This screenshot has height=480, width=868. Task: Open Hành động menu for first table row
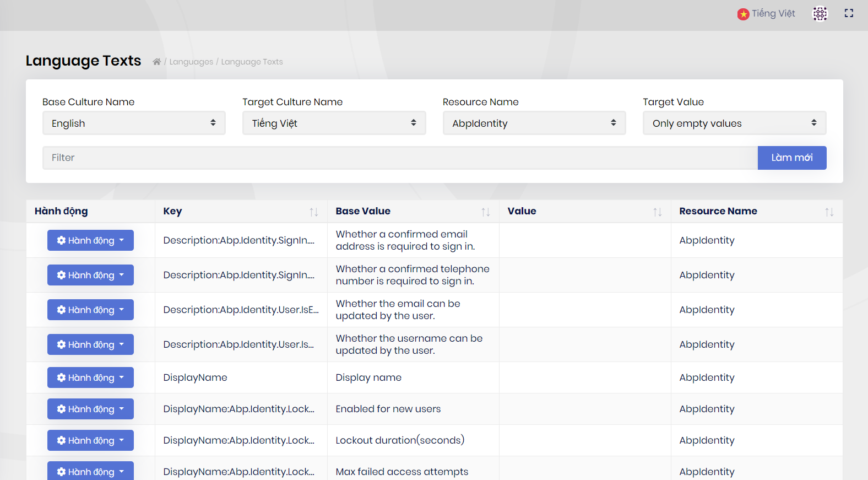pos(90,240)
